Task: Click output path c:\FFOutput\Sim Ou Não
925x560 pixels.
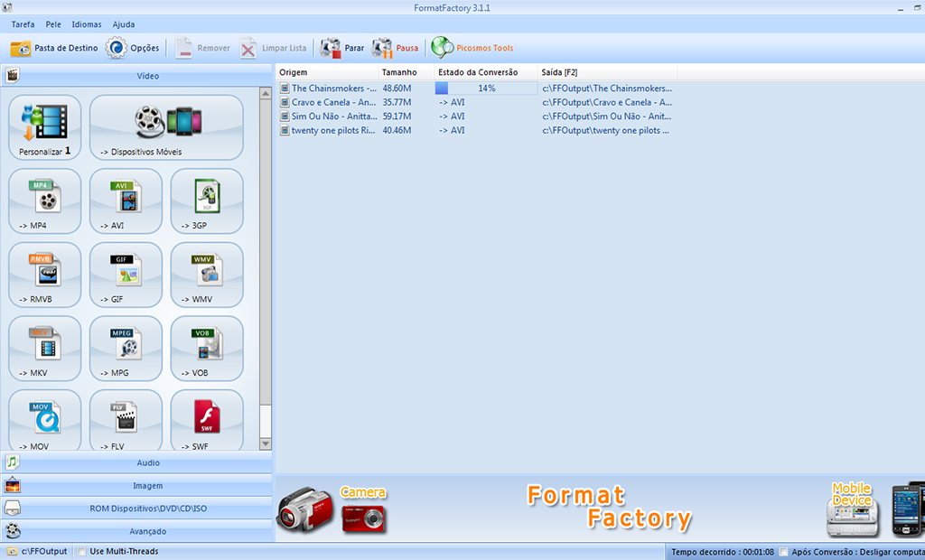Action: [x=606, y=117]
